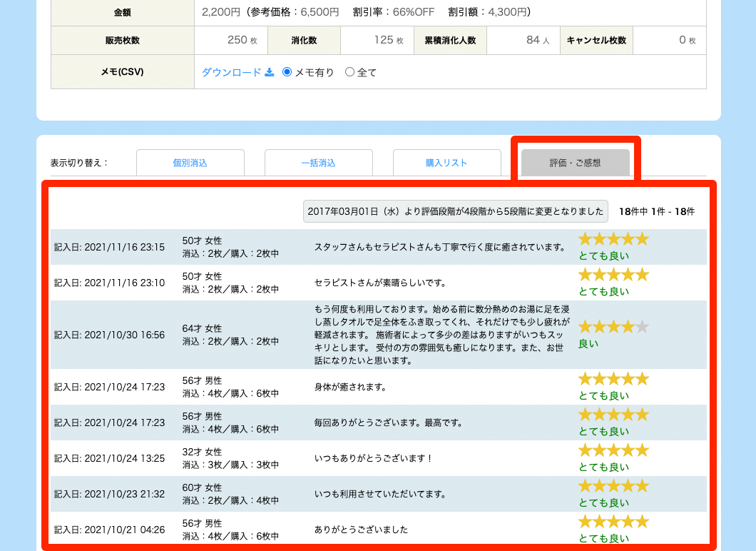Screen dimensions: 756x551
Task: Click the stars on the 2021/10/21 04:26 review
Action: (x=613, y=522)
